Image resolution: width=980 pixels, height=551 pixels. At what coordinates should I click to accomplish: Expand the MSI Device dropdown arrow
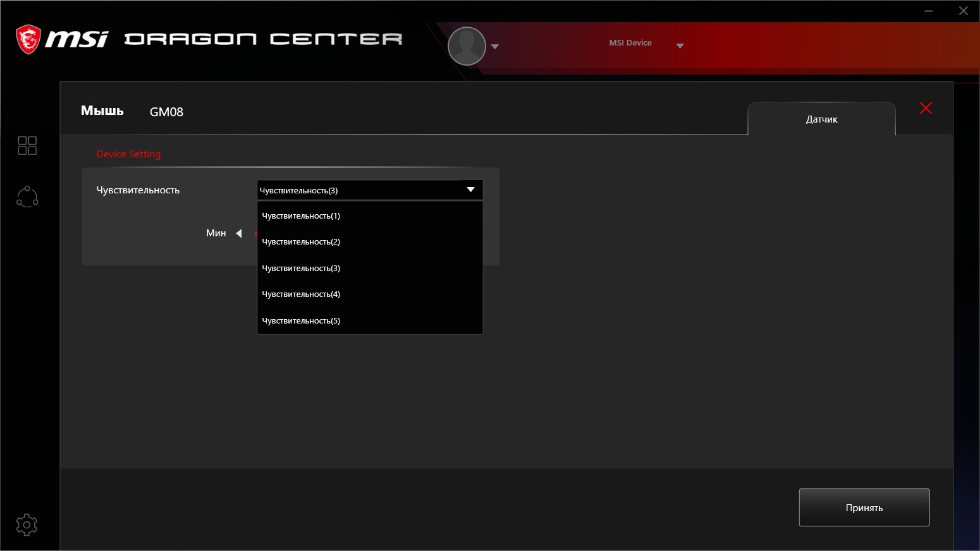pos(680,45)
